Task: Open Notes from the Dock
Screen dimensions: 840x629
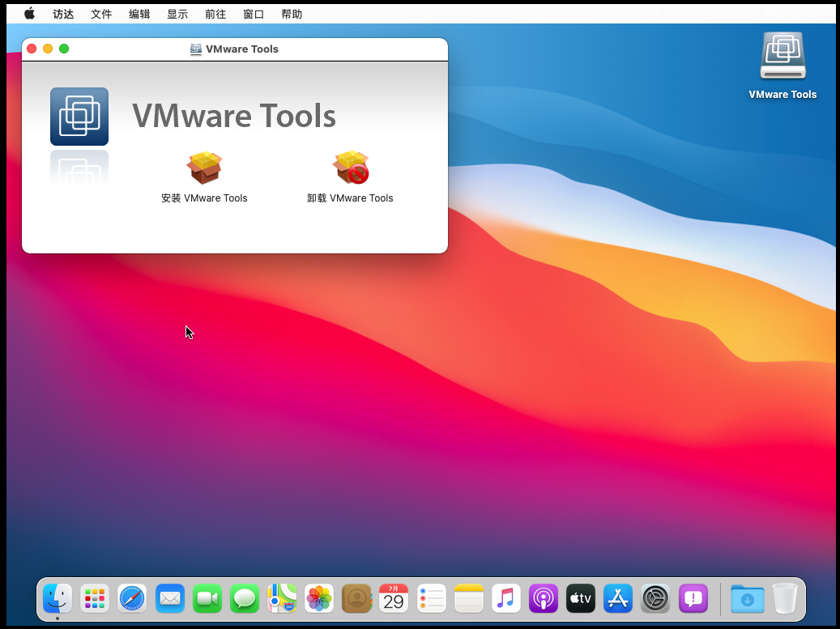Action: click(469, 598)
